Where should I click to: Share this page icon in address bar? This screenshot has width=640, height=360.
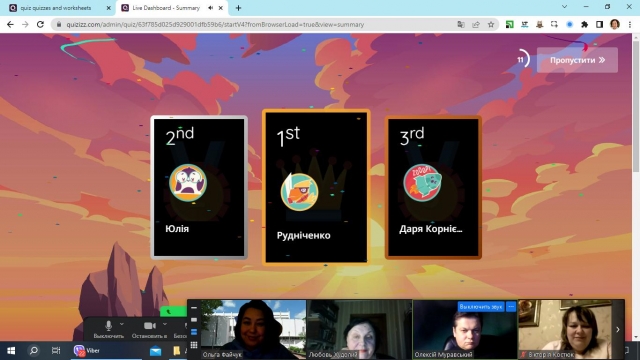476,24
